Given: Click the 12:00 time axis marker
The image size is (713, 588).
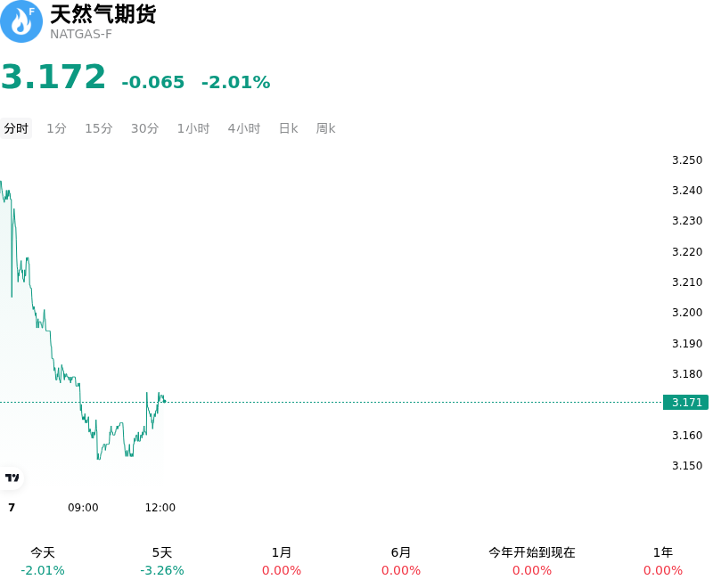Looking at the screenshot, I should [160, 508].
